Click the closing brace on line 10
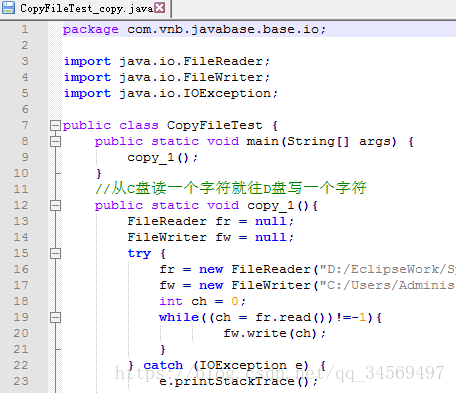The image size is (456, 393). click(x=99, y=173)
